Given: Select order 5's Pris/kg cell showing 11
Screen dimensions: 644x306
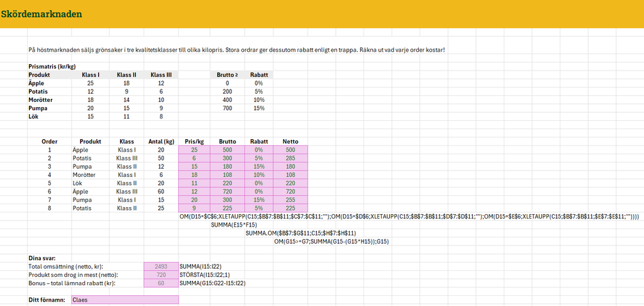Looking at the screenshot, I should 194,183.
